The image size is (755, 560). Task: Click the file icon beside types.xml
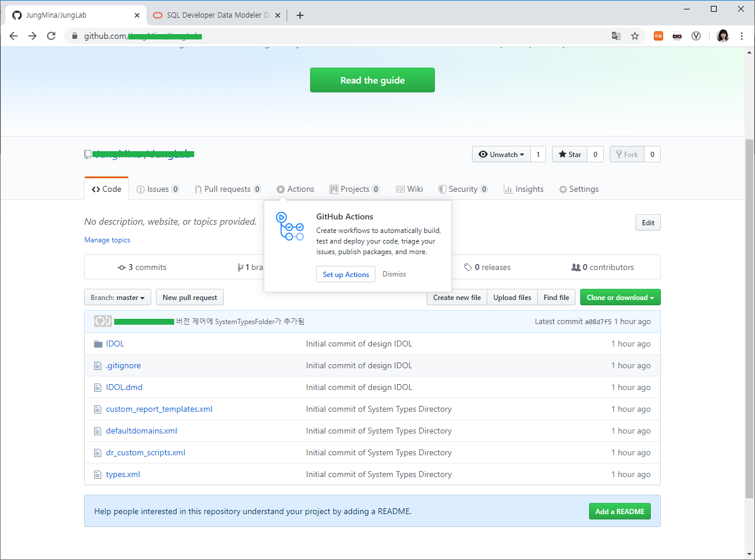pyautogui.click(x=98, y=474)
